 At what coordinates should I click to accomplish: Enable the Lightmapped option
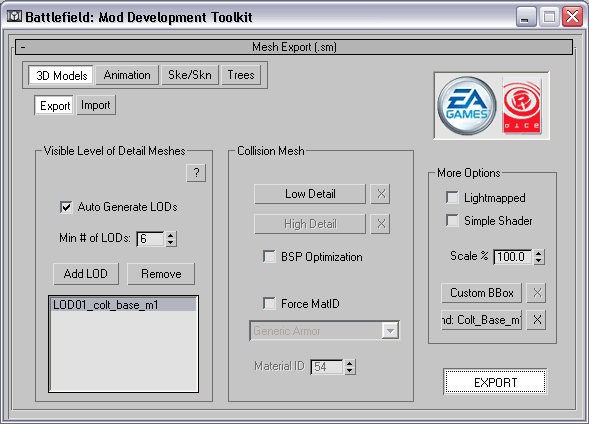[452, 198]
